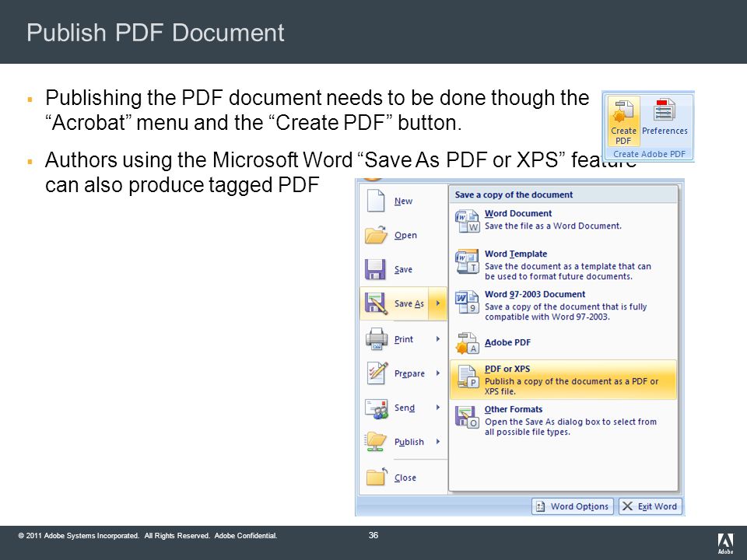Click the Word Document format icon
This screenshot has width=747, height=560.
pos(467,221)
